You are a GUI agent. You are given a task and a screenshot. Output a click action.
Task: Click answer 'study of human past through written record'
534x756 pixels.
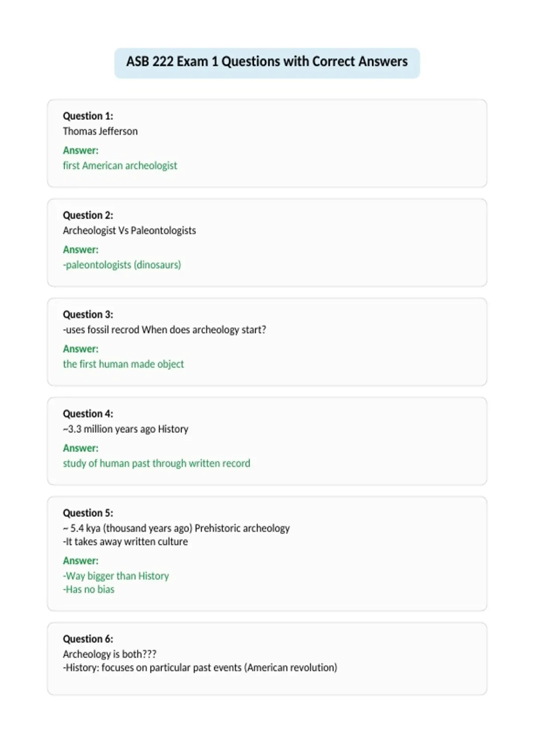157,463
